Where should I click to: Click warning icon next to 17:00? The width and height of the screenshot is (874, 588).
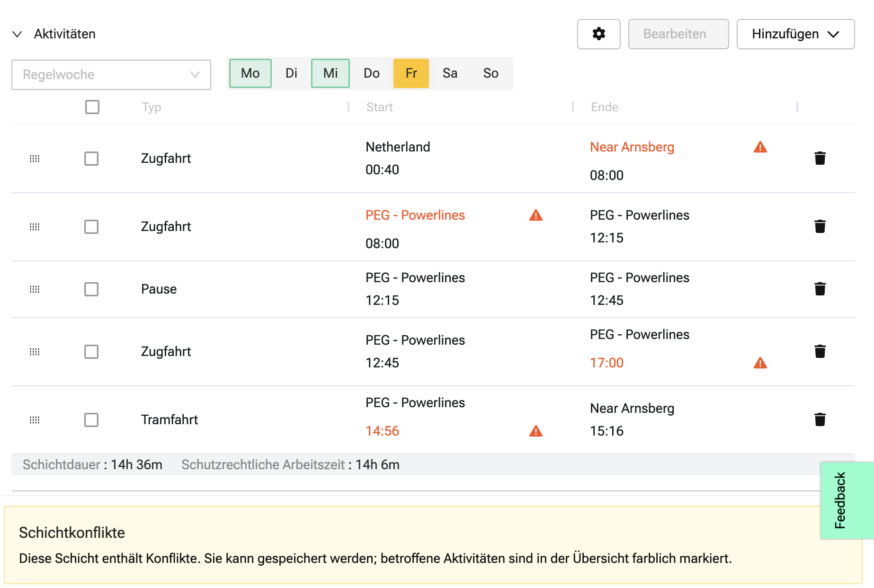760,363
